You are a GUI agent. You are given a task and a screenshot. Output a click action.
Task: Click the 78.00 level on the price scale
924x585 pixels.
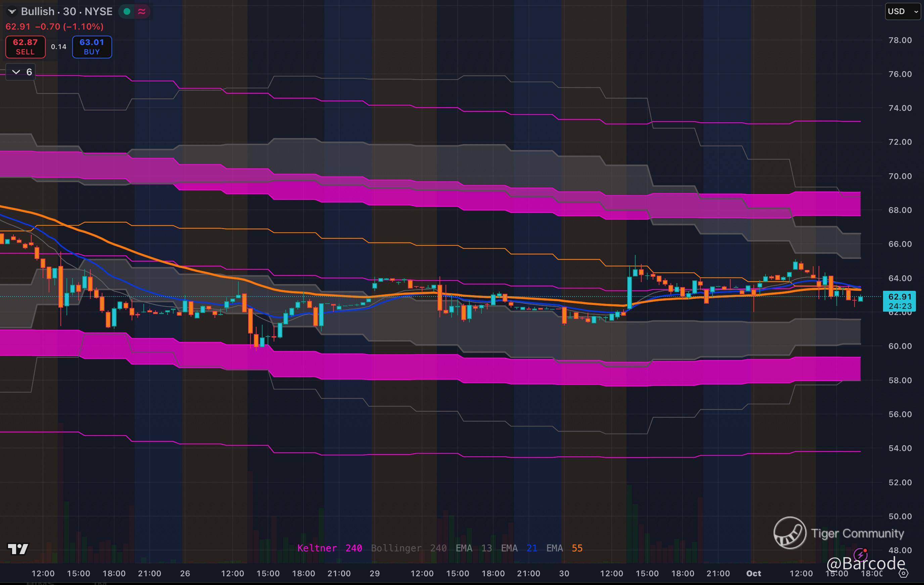click(900, 40)
